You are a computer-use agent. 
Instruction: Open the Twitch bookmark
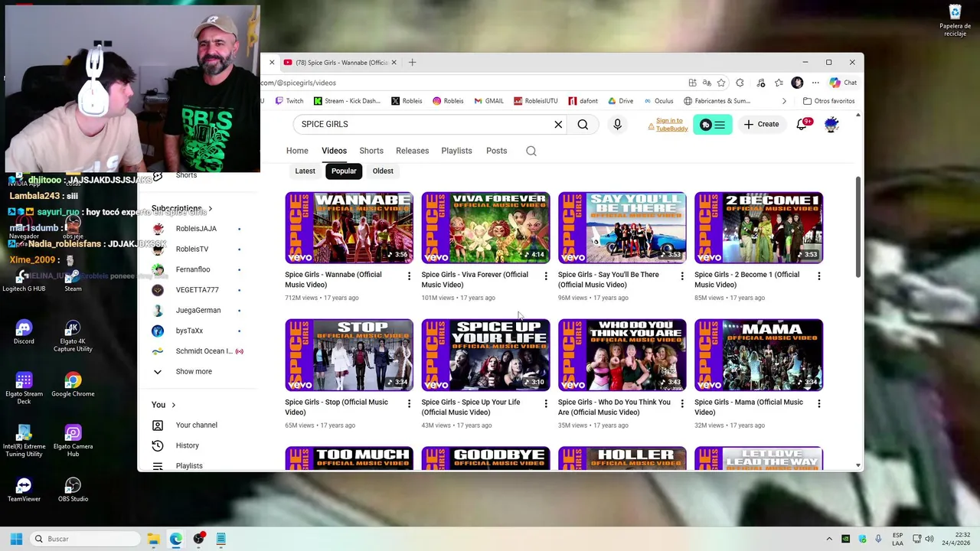pos(289,101)
